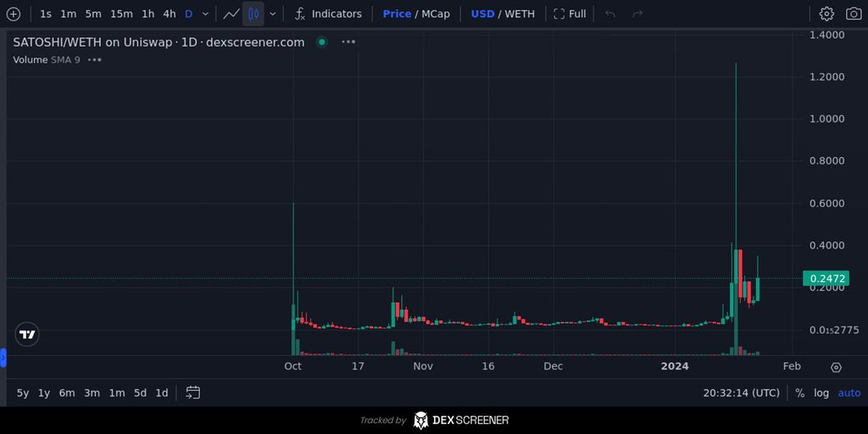Image resolution: width=868 pixels, height=434 pixels.
Task: Select the 1m timeframe in top toolbar
Action: tap(69, 14)
